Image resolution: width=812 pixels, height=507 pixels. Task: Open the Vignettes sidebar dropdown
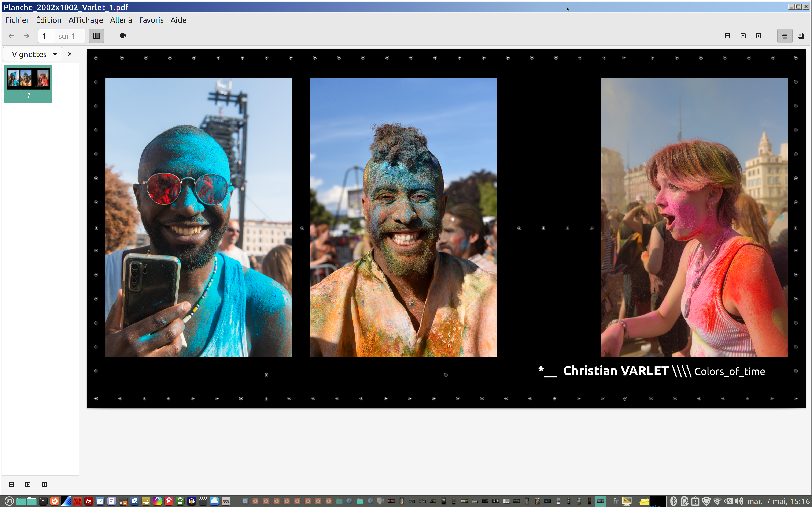coord(33,54)
